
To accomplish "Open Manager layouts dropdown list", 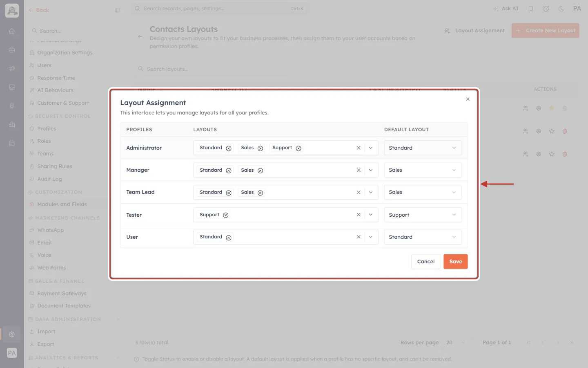I will coord(371,170).
